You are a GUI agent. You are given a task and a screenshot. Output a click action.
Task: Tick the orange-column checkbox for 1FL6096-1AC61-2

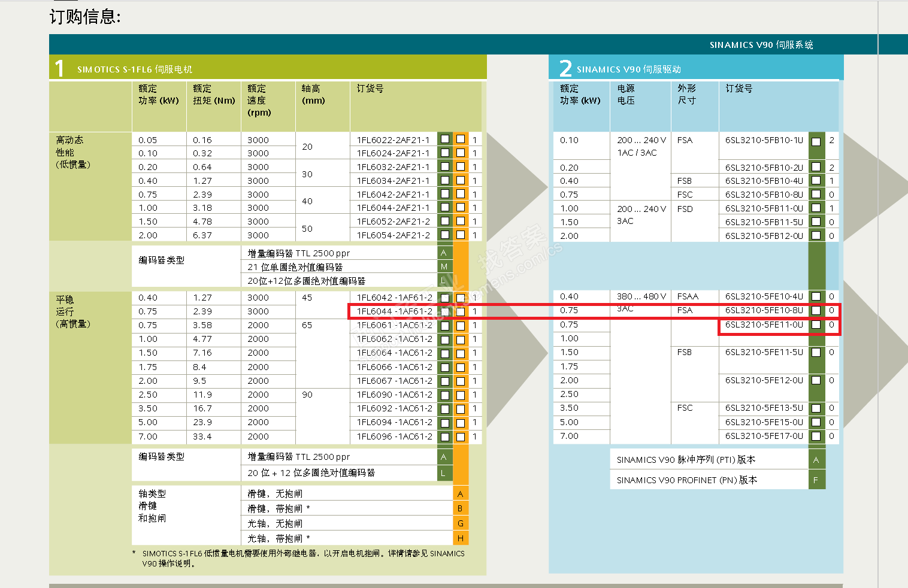click(461, 437)
